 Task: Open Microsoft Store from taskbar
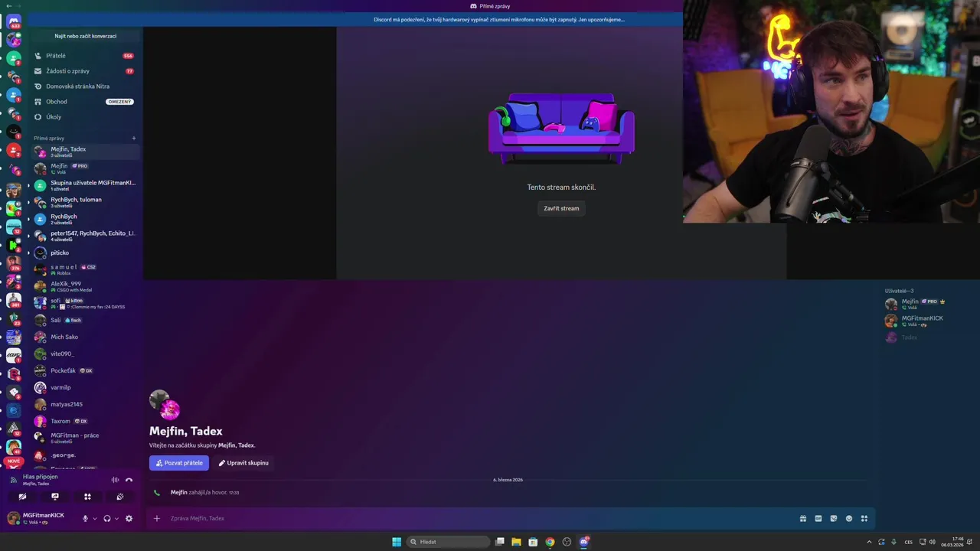[x=533, y=542]
